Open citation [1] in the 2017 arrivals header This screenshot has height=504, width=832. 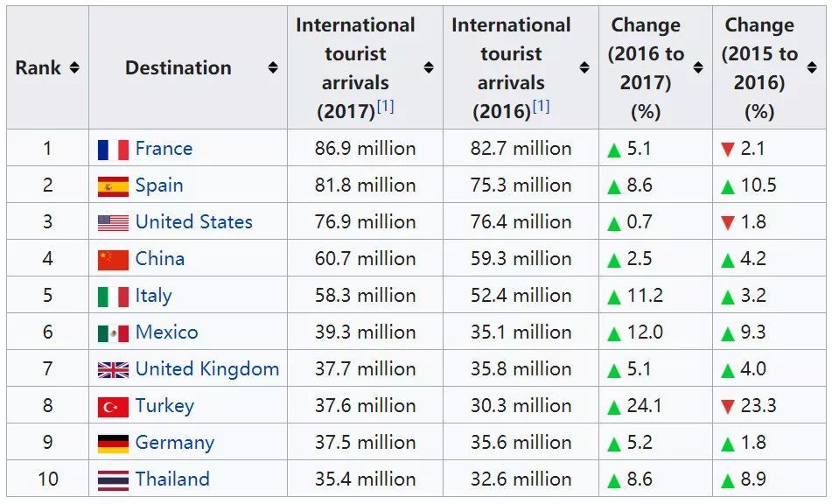pos(385,107)
